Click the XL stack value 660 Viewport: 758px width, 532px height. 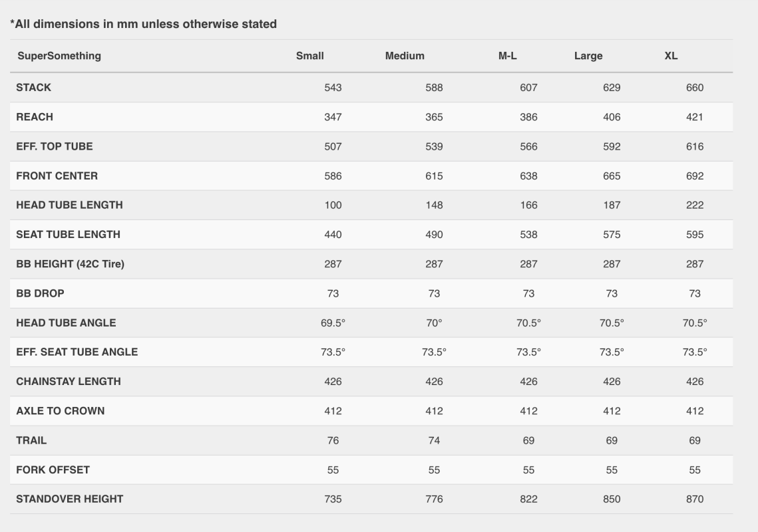point(694,88)
